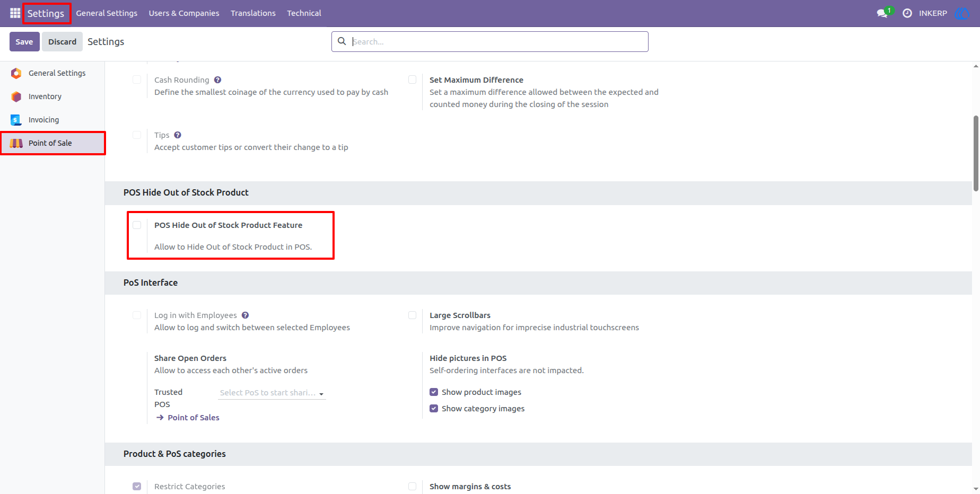The image size is (980, 494).
Task: Enable Large Scrollbars checkbox
Action: pyautogui.click(x=412, y=315)
